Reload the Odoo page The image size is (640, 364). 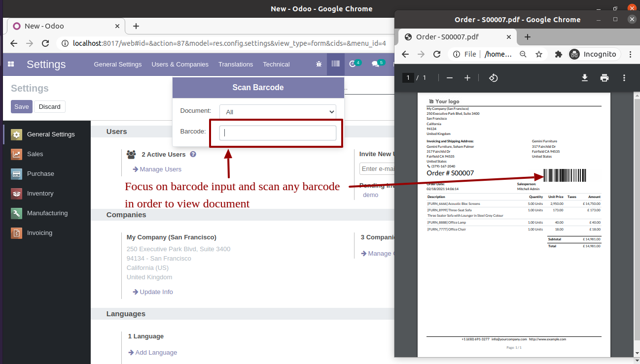tap(45, 43)
